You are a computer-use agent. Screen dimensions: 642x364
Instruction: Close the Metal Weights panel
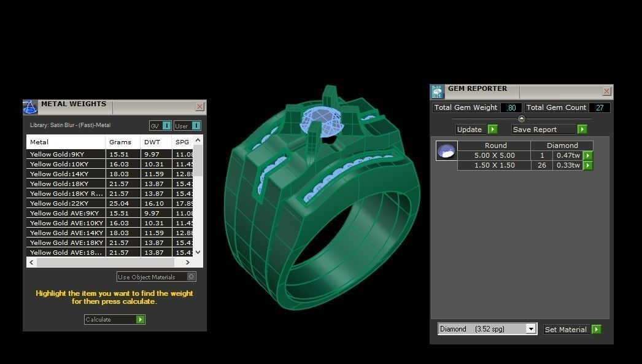(x=200, y=106)
